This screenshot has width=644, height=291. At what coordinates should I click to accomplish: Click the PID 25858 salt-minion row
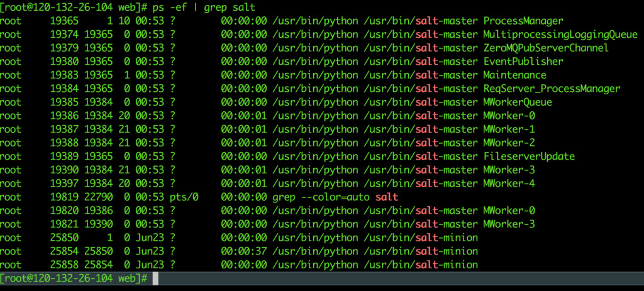click(239, 265)
